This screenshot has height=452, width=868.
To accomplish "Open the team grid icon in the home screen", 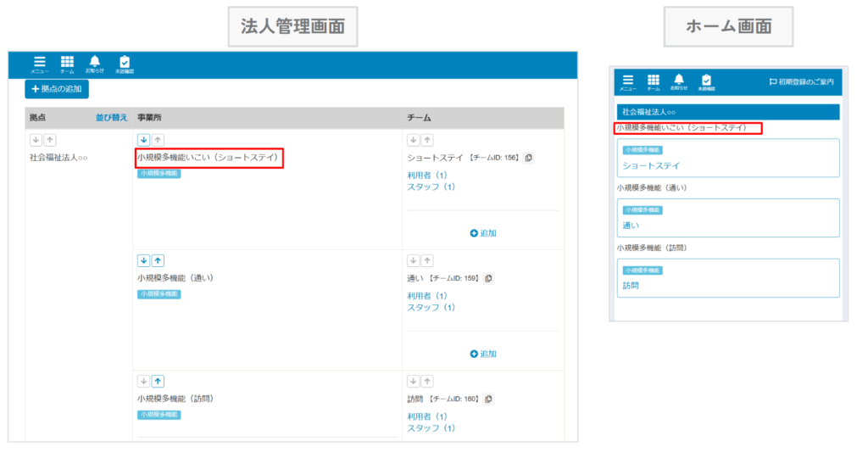I will tap(654, 82).
